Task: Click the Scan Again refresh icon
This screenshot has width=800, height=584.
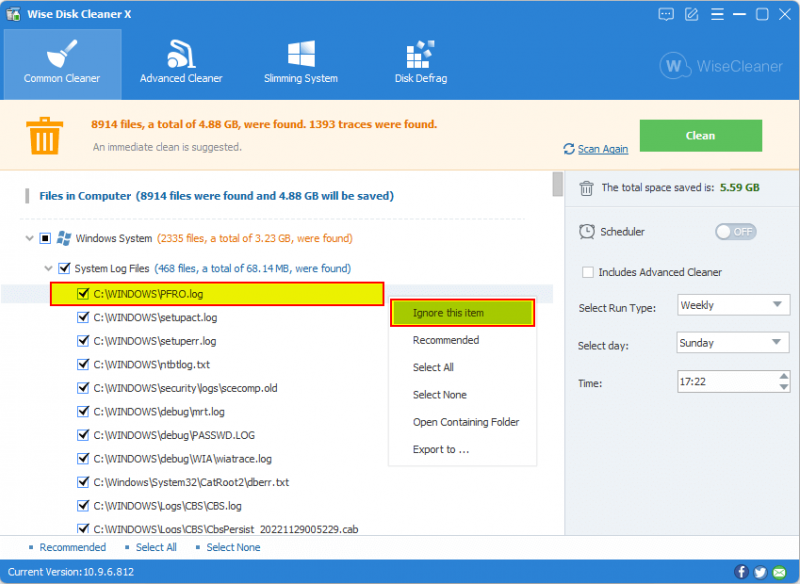Action: [568, 149]
